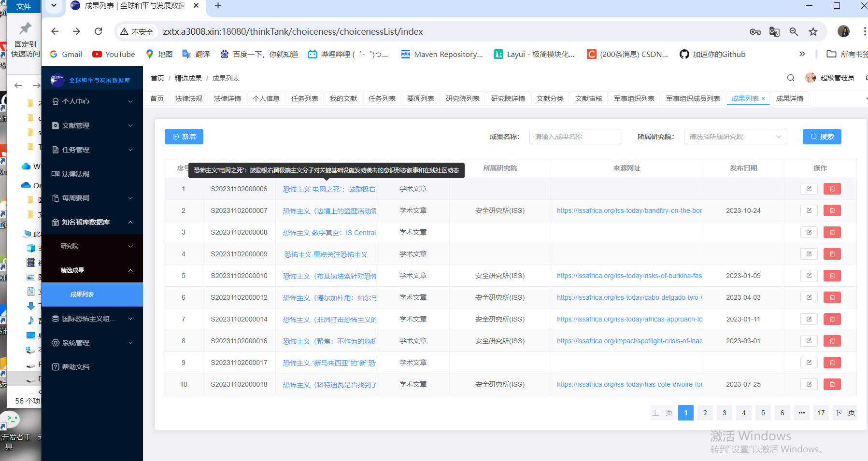Collapse 知名智库数据库 sidebar menu
This screenshot has width=868, height=461.
click(x=92, y=222)
